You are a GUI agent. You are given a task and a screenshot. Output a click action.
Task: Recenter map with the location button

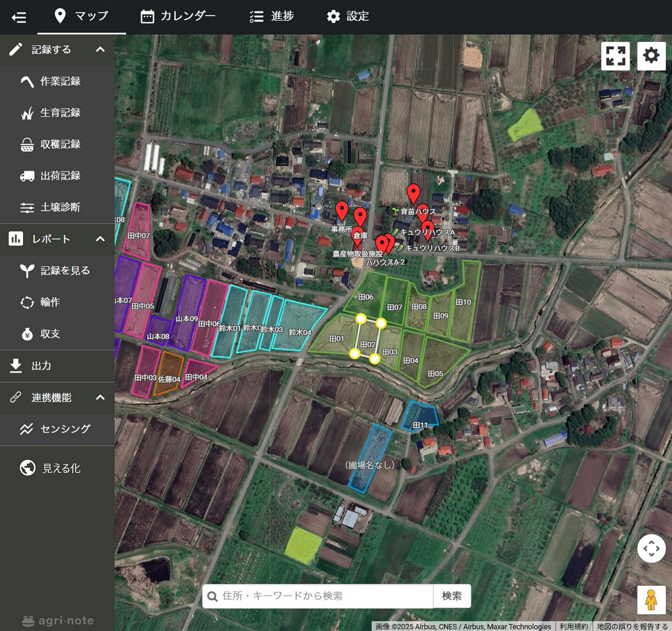click(x=651, y=548)
